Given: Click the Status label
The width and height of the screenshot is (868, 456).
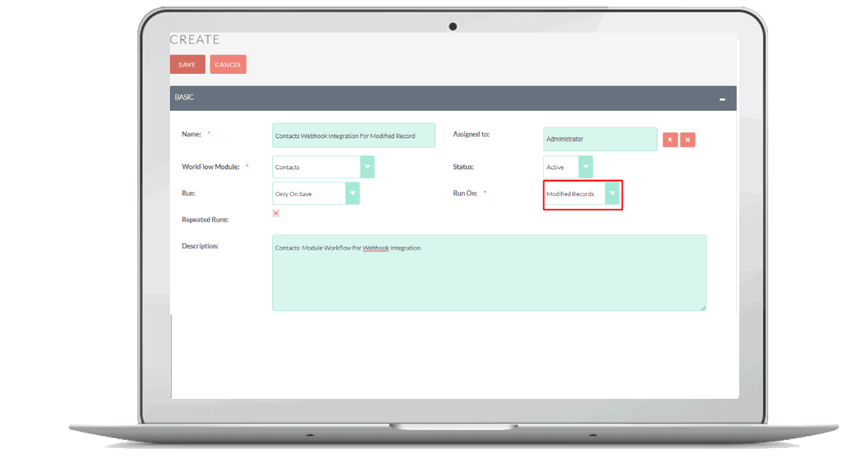Looking at the screenshot, I should 464,167.
